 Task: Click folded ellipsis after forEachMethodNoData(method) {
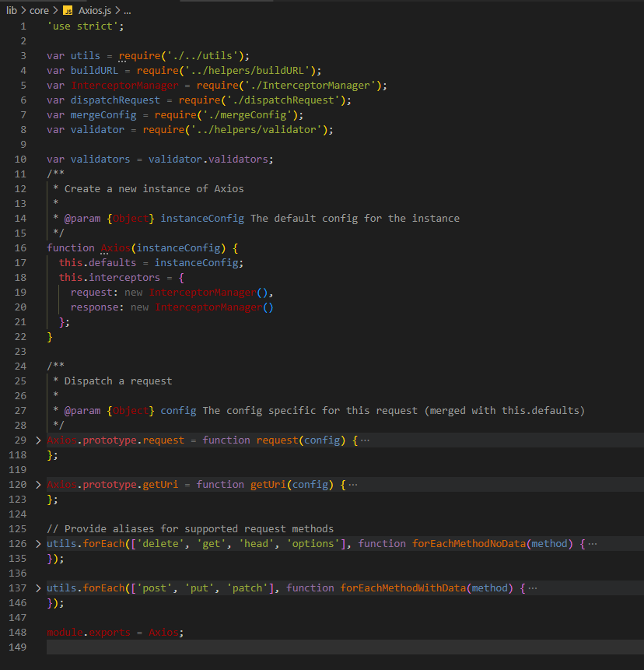click(593, 544)
